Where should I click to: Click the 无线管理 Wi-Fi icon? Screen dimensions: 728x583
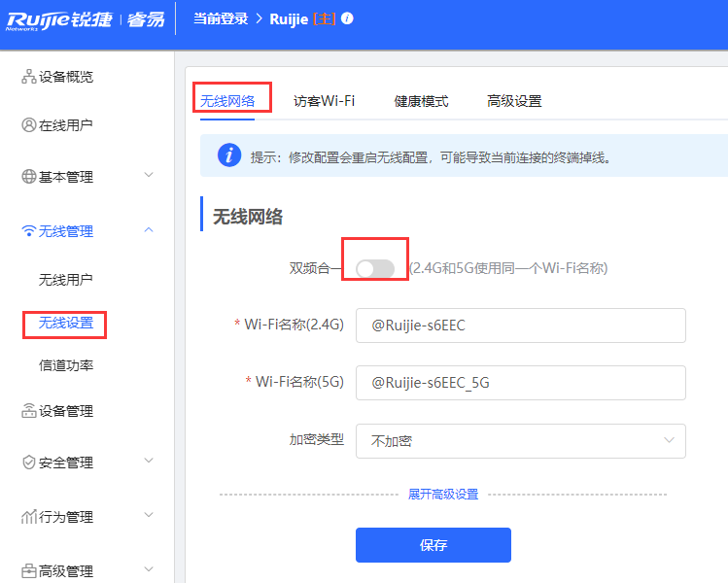pyautogui.click(x=28, y=231)
